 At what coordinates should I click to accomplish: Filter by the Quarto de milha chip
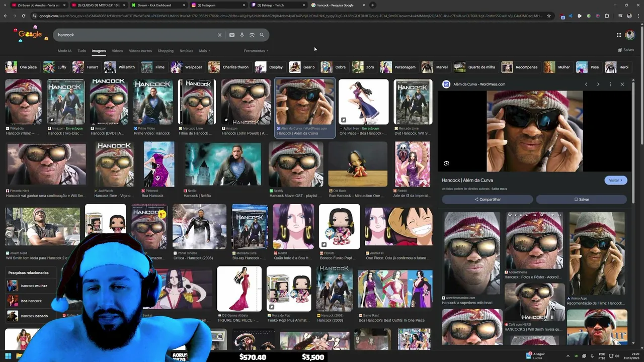(475, 67)
